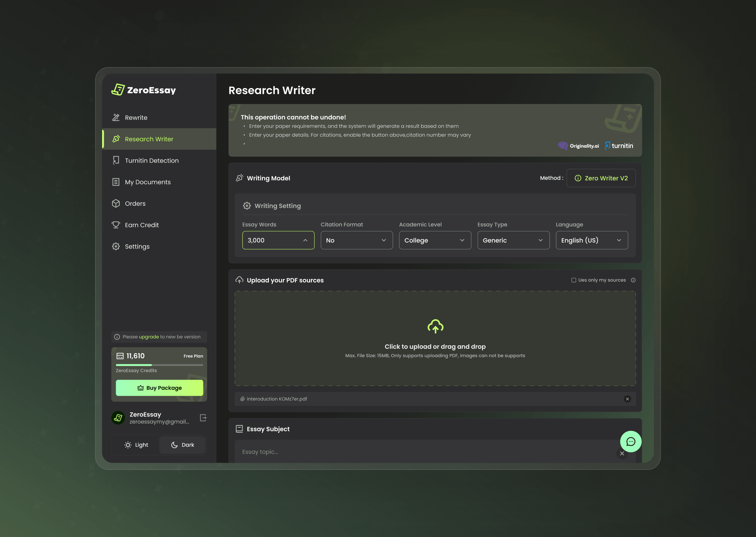Click the info icon beside upgrade notice
756x537 pixels.
pos(117,337)
